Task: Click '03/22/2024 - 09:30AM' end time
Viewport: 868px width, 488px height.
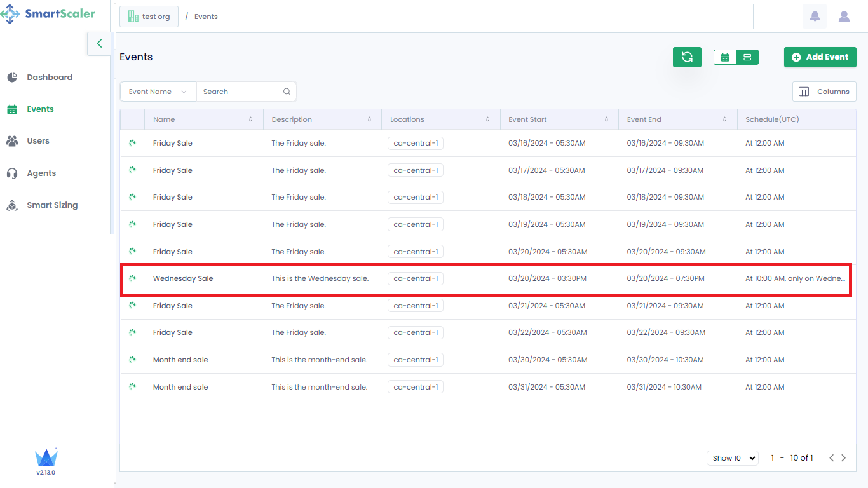Action: point(666,332)
